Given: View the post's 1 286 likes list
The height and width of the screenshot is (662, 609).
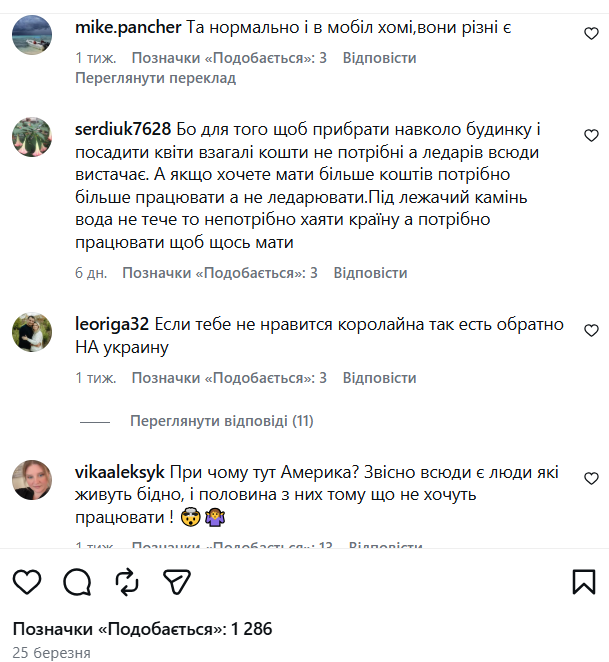Looking at the screenshot, I should [142, 629].
